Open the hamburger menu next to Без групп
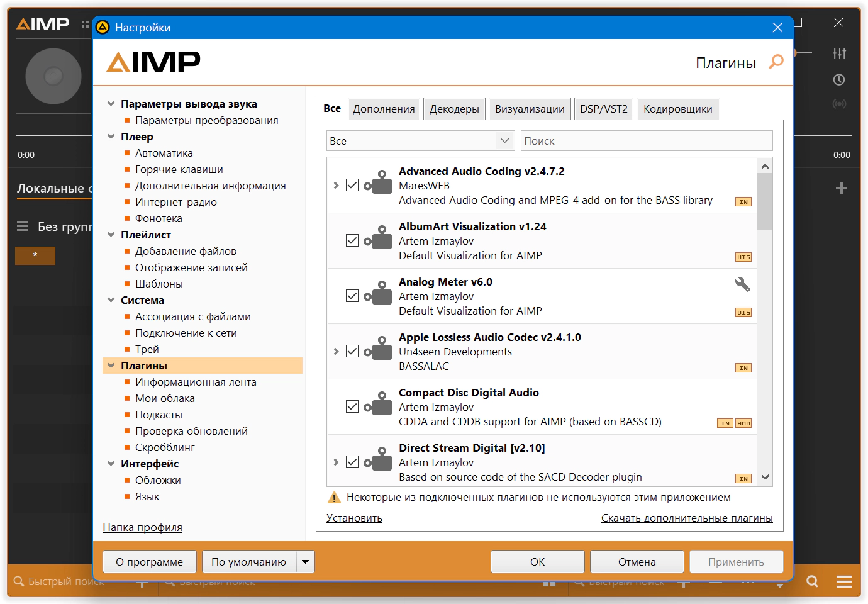Image resolution: width=868 pixels, height=604 pixels. coord(23,226)
